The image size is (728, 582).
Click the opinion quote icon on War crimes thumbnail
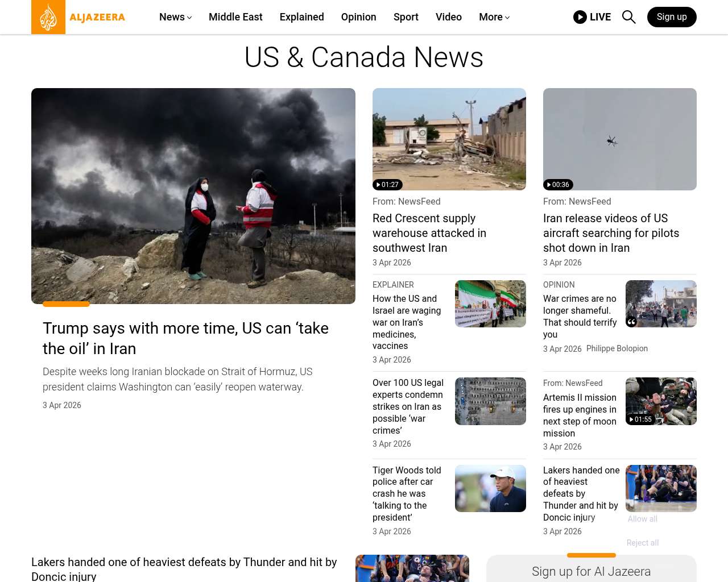(x=631, y=322)
